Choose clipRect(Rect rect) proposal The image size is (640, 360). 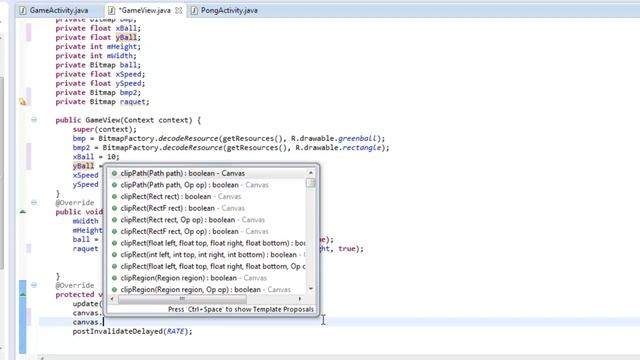(x=208, y=196)
